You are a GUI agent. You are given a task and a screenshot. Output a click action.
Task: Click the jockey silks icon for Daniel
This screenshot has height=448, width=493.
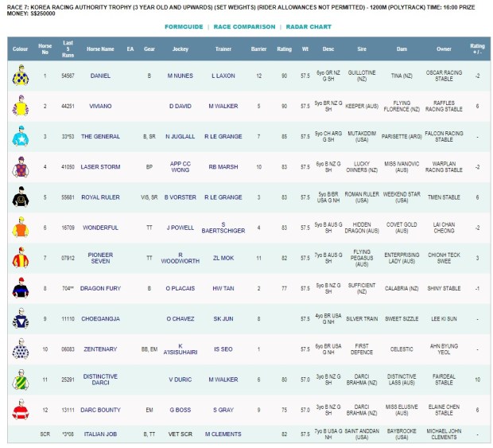[x=21, y=76]
